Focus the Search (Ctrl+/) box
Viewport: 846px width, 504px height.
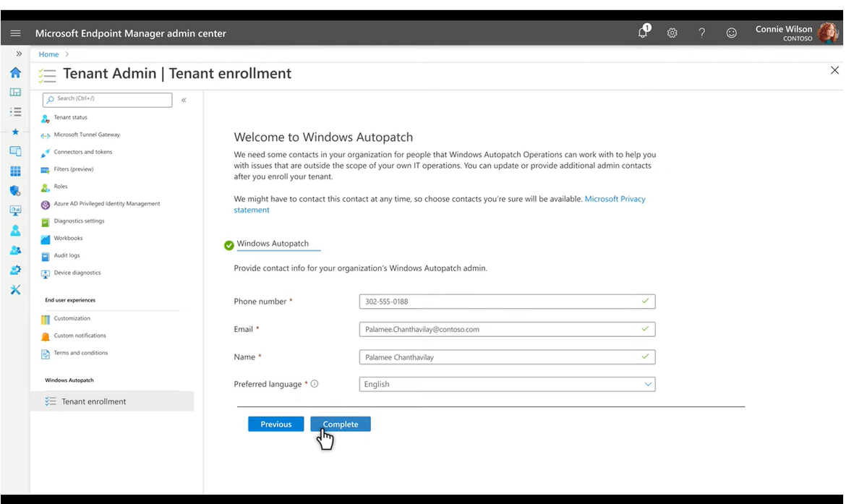pos(107,99)
